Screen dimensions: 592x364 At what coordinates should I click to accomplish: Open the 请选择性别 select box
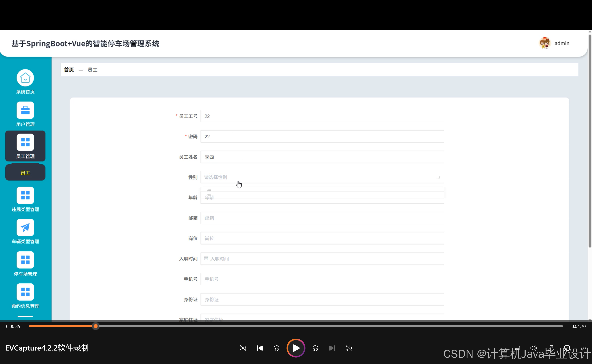[322, 177]
